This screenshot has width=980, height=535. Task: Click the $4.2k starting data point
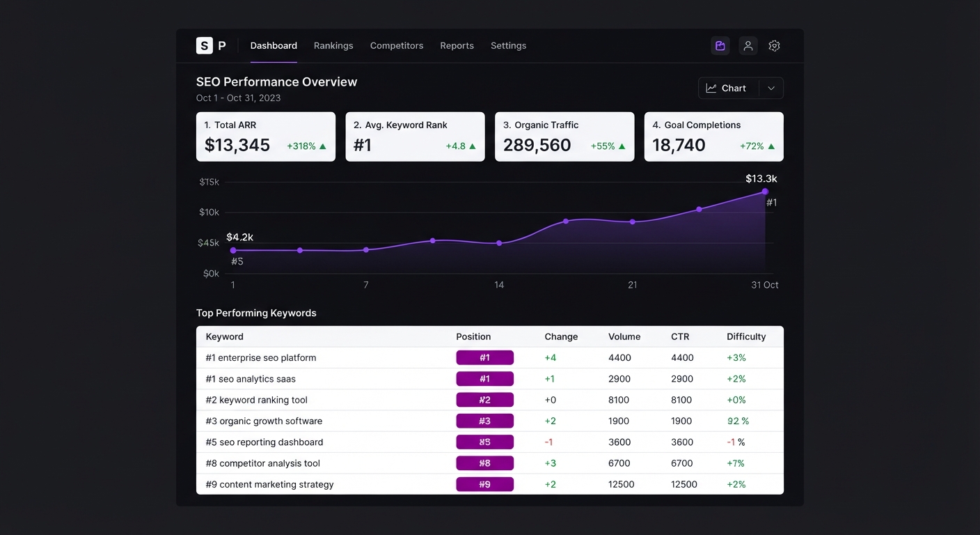[x=233, y=250]
